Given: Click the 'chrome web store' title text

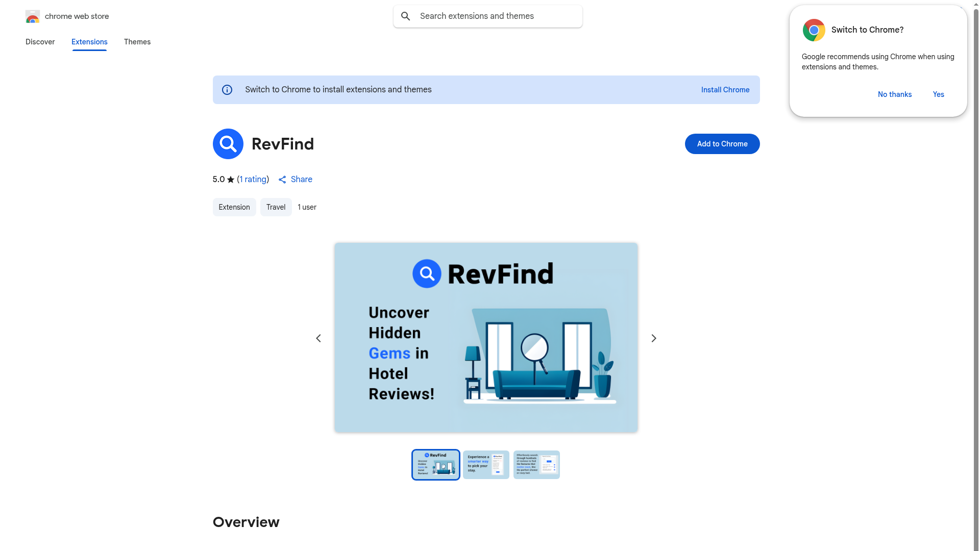Looking at the screenshot, I should (77, 16).
